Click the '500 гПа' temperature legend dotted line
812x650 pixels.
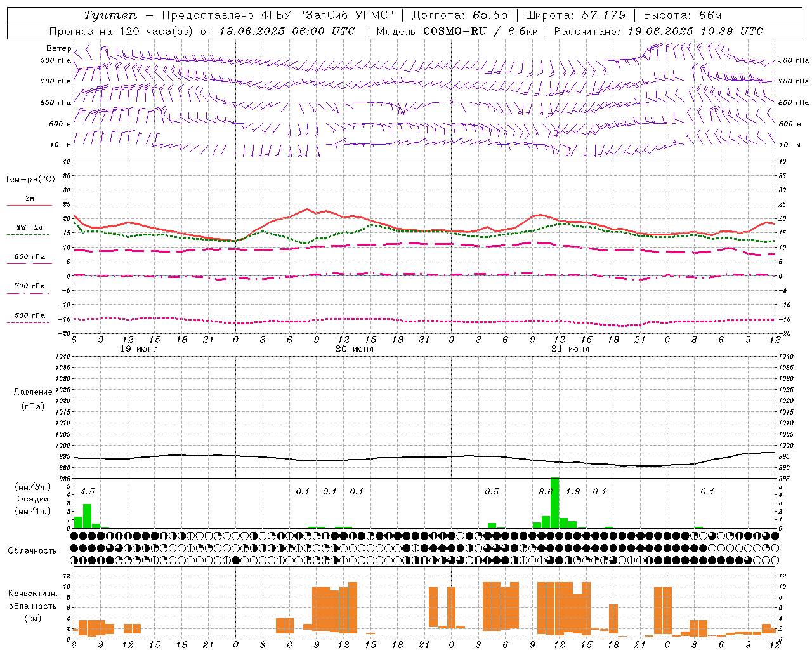29,322
